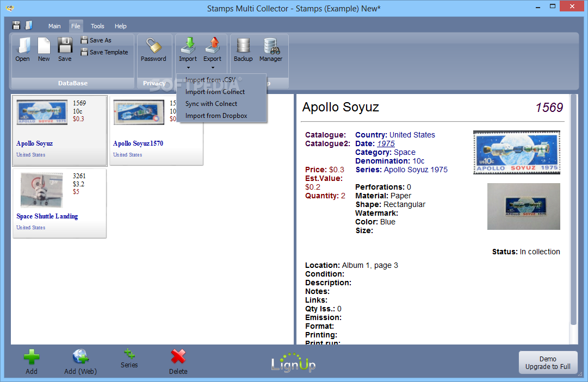
Task: Open the backup Manager
Action: point(271,49)
